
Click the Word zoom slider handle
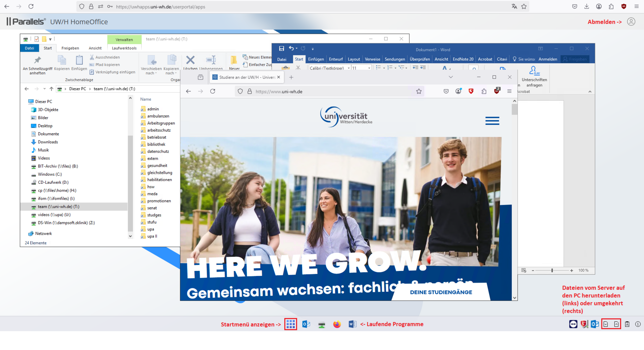[552, 270]
